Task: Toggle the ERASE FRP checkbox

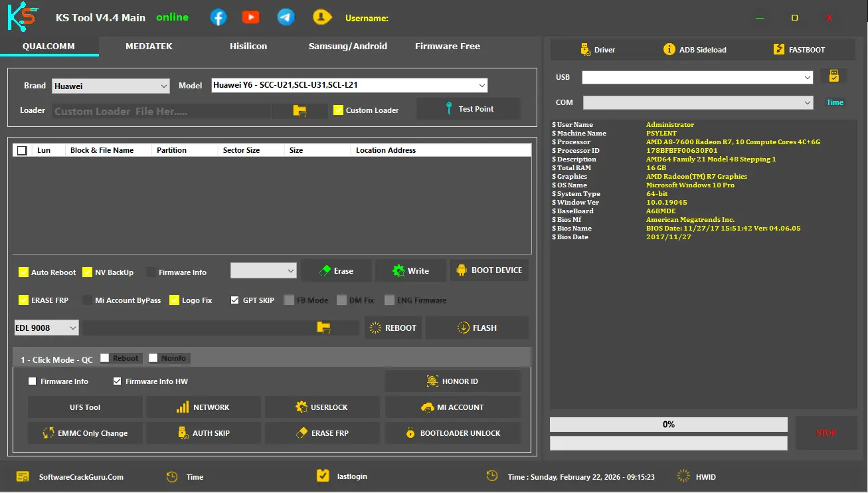Action: pos(23,300)
